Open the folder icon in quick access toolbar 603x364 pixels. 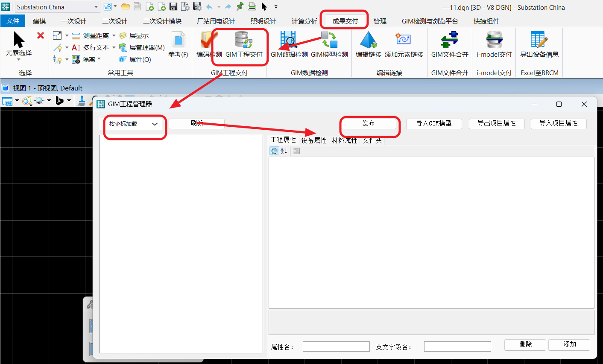pos(126,7)
